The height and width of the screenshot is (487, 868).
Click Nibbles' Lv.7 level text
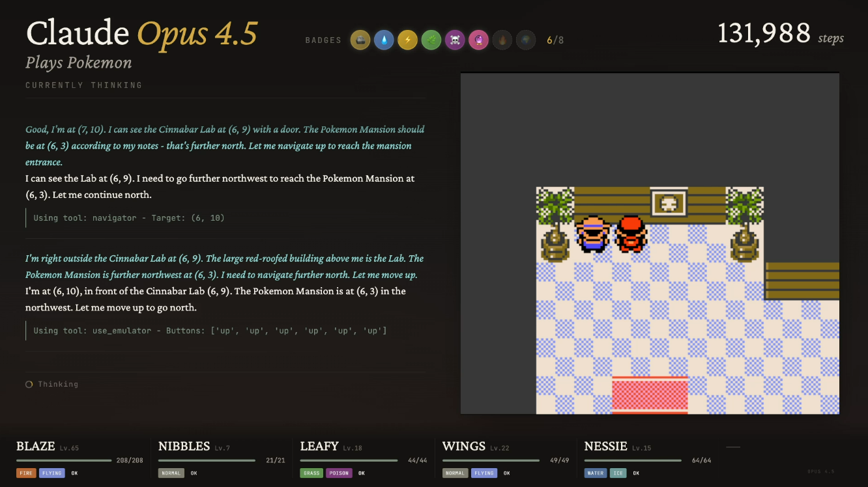(x=222, y=449)
